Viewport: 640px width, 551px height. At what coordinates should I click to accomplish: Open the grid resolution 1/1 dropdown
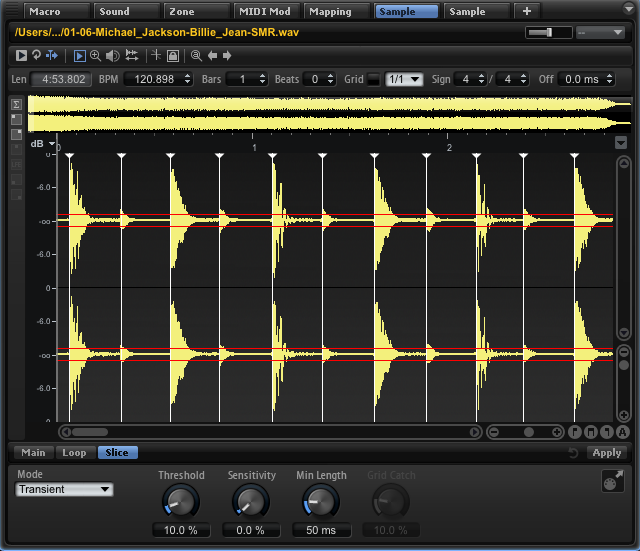click(404, 79)
